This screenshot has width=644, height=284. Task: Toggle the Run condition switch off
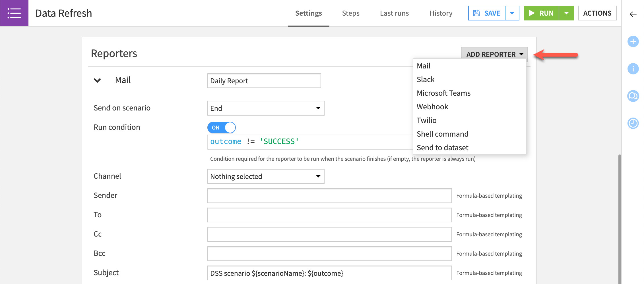pyautogui.click(x=221, y=128)
